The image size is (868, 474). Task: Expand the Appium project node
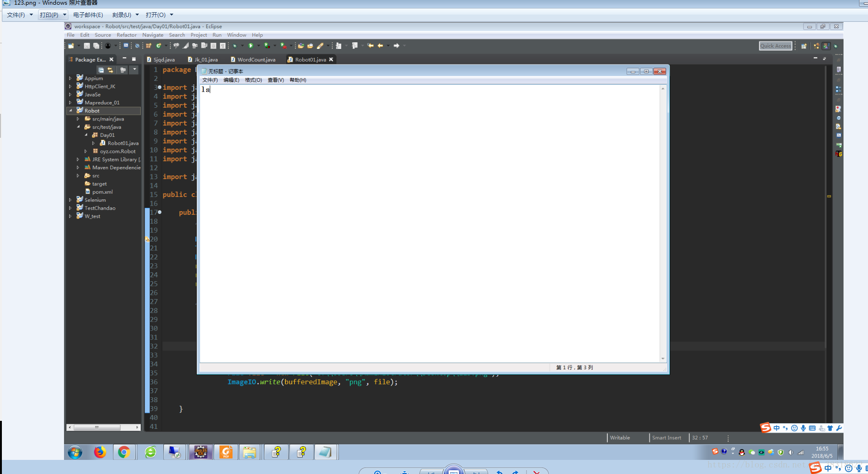[71, 79]
